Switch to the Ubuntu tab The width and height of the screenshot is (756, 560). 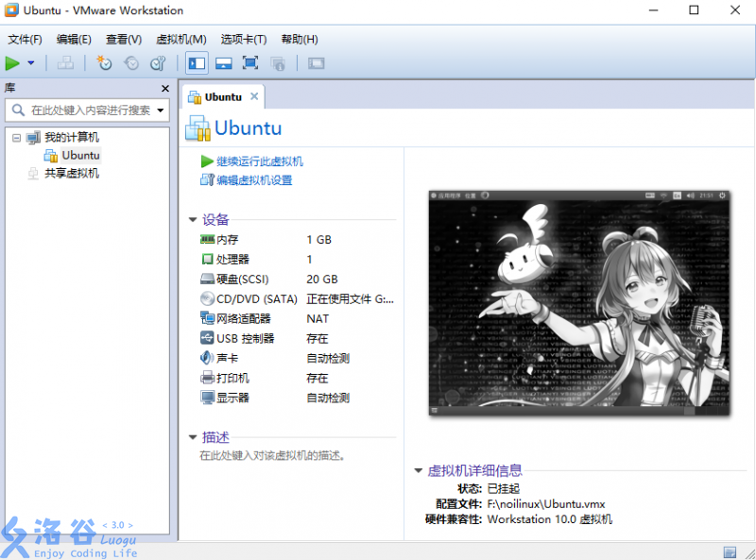pos(223,97)
